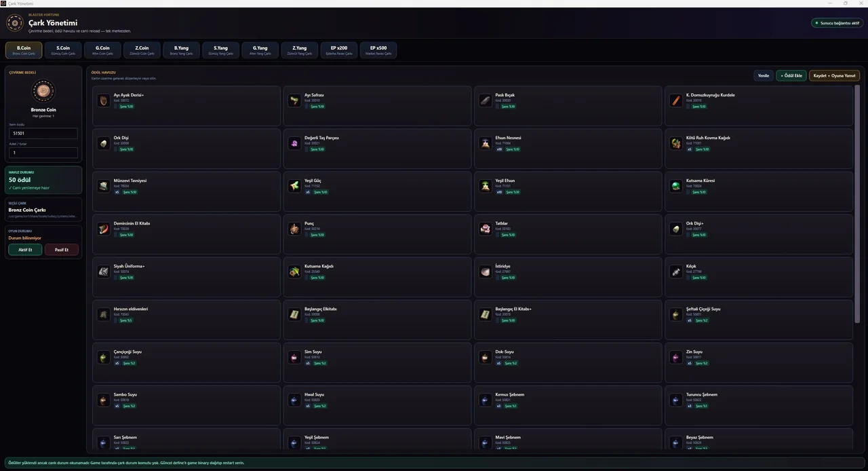The width and height of the screenshot is (868, 471).
Task: Click the Punç item icon
Action: coord(294,229)
